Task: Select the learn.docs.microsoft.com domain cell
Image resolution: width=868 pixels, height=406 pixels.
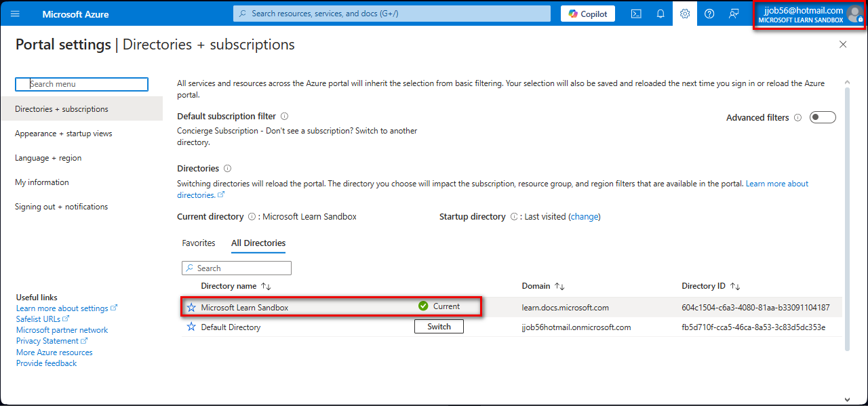Action: (x=566, y=308)
